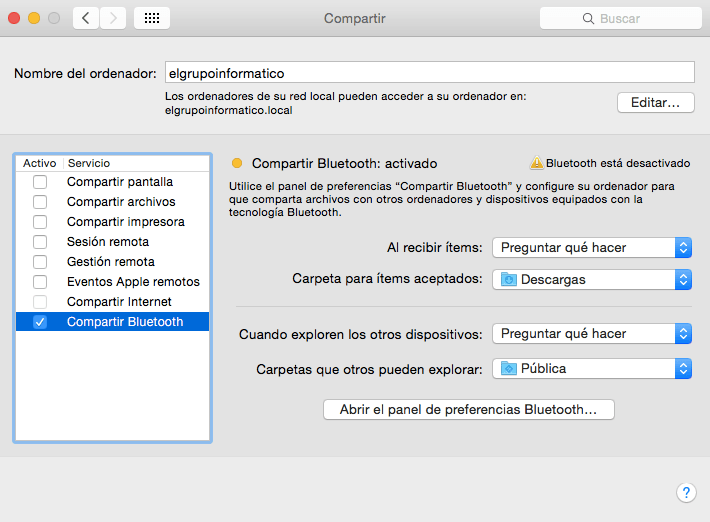Open Cuando exploren los otros dispositivos dropdown
710x522 pixels.
(x=592, y=334)
